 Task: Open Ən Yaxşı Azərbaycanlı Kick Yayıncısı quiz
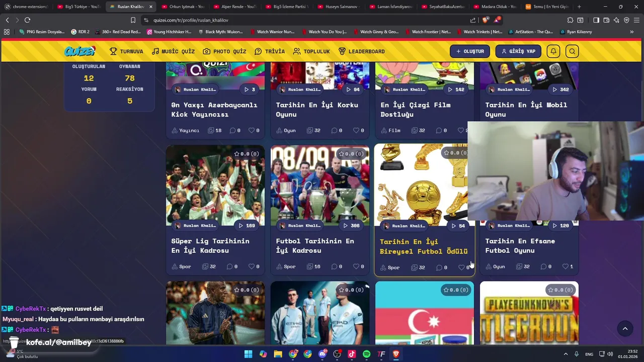[x=214, y=110]
